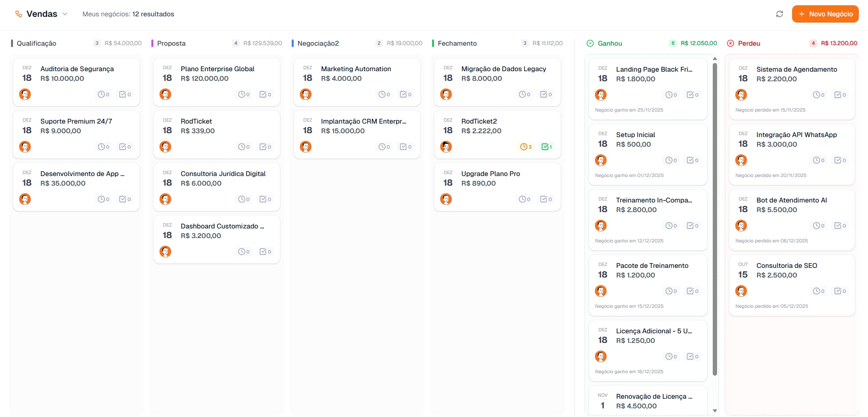Click the Perdeu red X circle icon
The height and width of the screenshot is (417, 868).
pos(731,43)
